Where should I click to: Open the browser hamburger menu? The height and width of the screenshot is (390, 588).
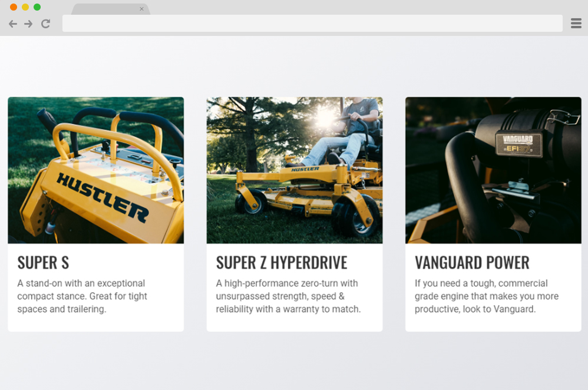tap(576, 23)
